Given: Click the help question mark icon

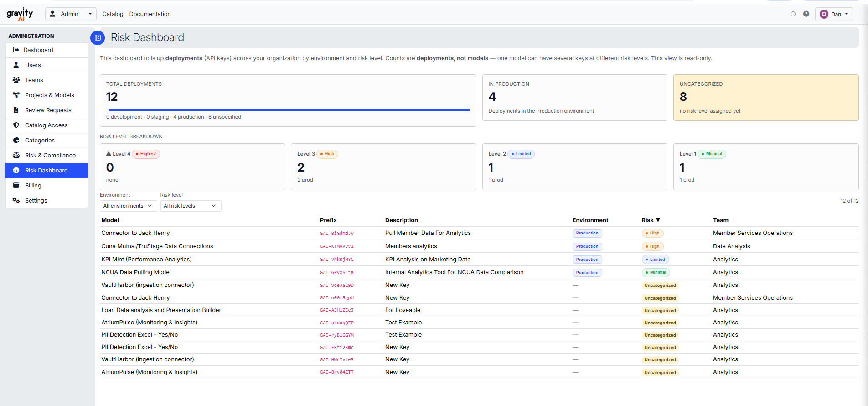Looking at the screenshot, I should point(806,14).
